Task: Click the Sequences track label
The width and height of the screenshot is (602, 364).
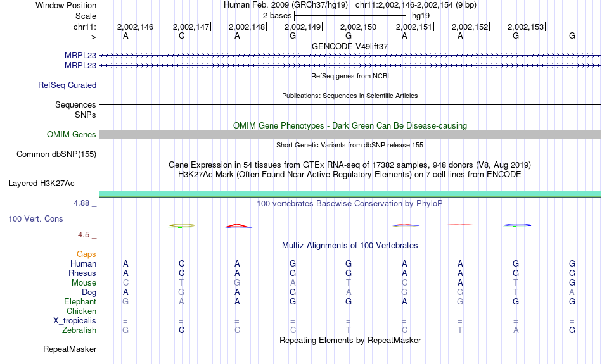Action: [x=75, y=104]
